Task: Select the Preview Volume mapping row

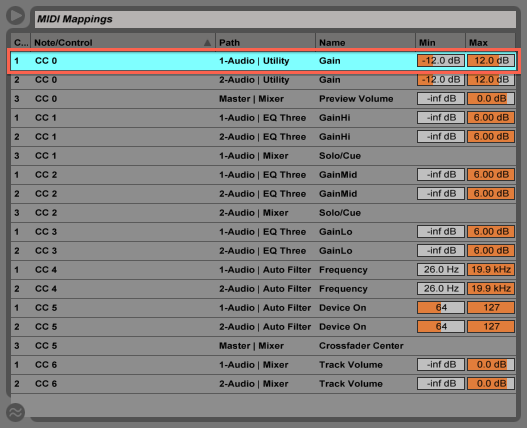Action: (x=264, y=99)
